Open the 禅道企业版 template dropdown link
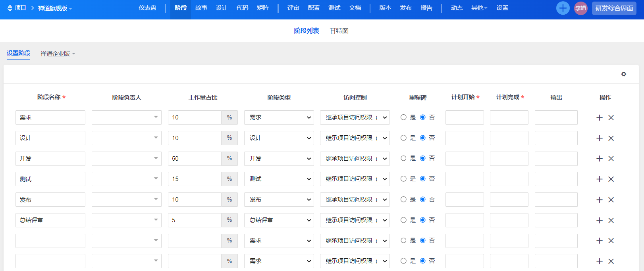 point(58,54)
